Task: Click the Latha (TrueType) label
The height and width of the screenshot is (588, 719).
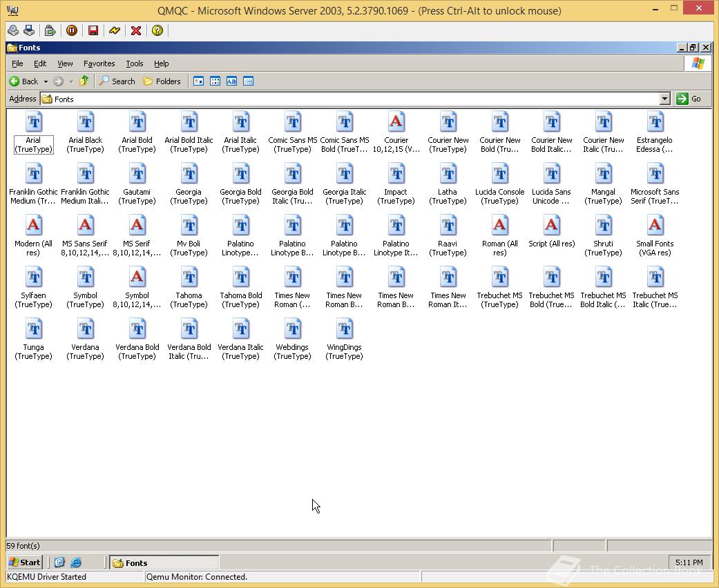Action: (448, 196)
